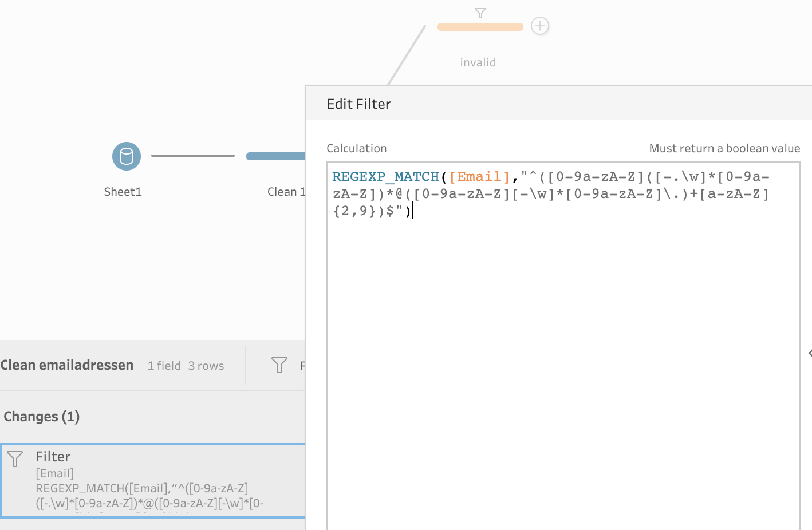The height and width of the screenshot is (530, 812).
Task: Expand the Changes (1) section header
Action: [x=42, y=417]
